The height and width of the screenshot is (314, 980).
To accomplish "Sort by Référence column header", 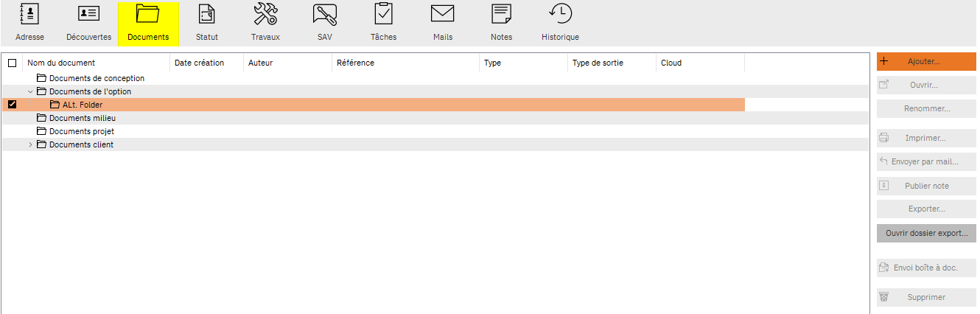I will point(406,63).
